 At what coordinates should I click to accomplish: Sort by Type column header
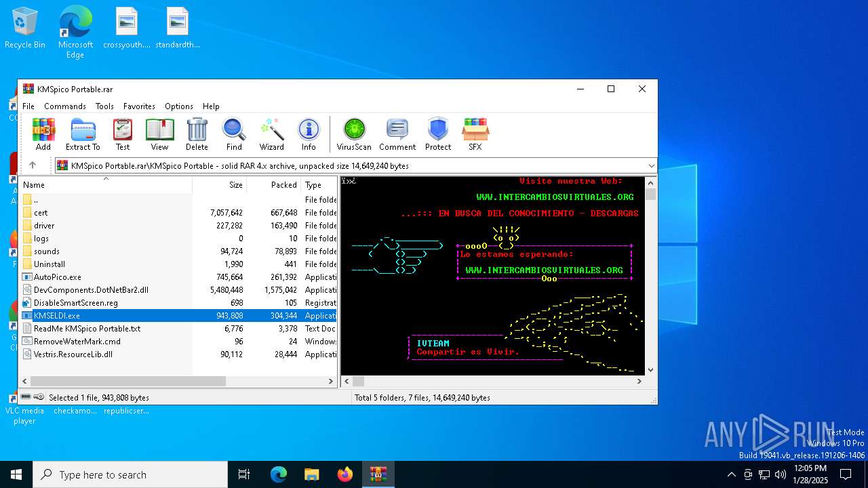click(319, 184)
